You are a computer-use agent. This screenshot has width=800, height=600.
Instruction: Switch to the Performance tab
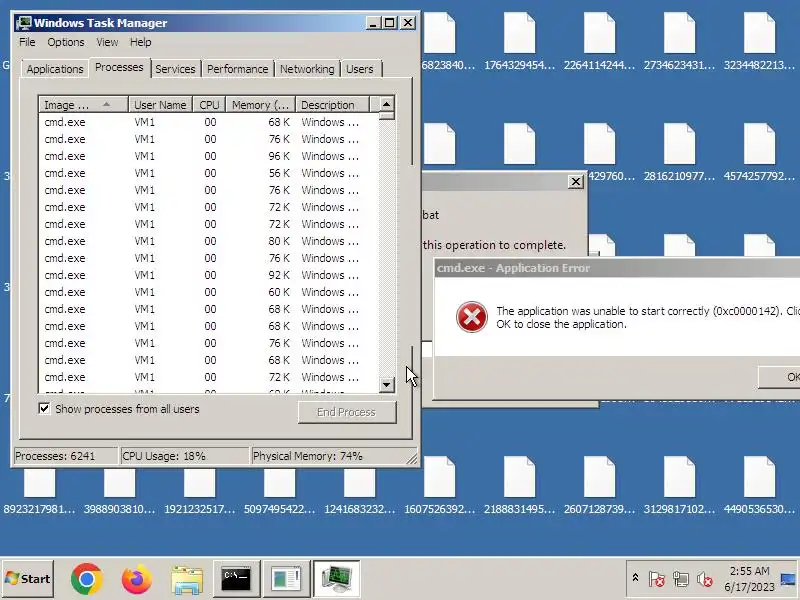[237, 69]
